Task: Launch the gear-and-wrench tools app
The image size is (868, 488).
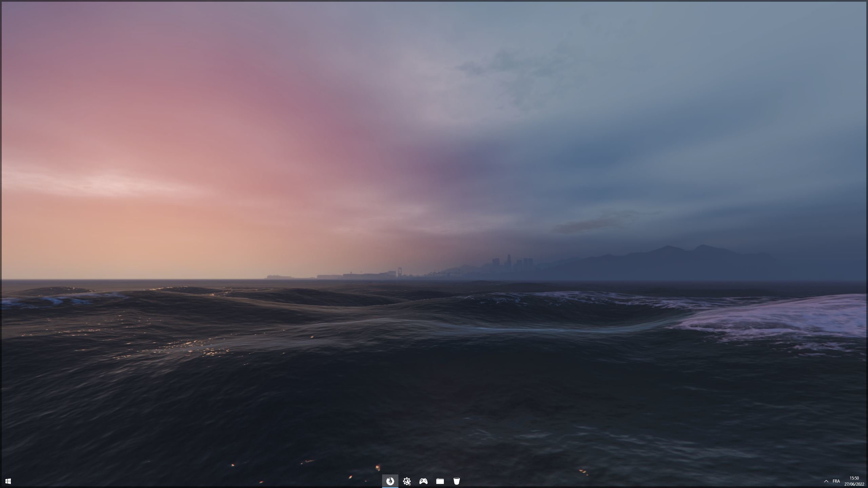Action: click(x=407, y=481)
